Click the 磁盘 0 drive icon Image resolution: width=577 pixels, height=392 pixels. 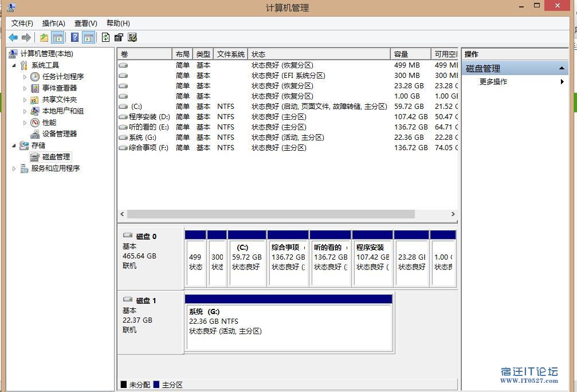click(128, 235)
